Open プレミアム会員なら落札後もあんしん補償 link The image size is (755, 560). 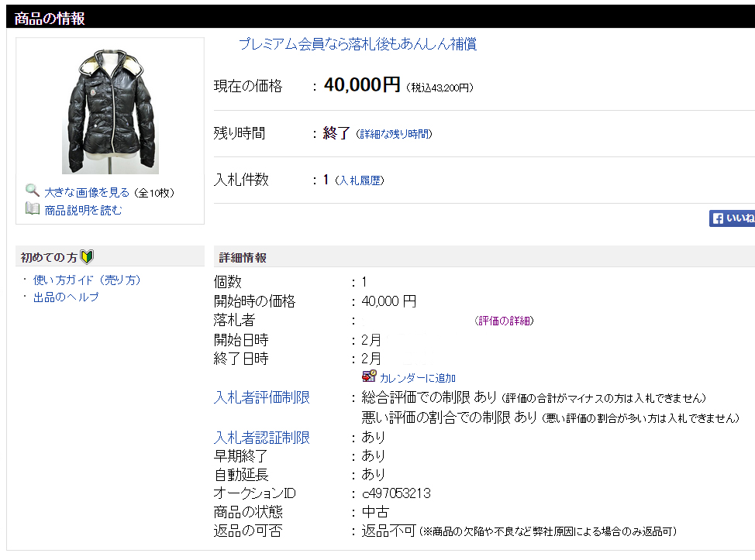click(358, 44)
